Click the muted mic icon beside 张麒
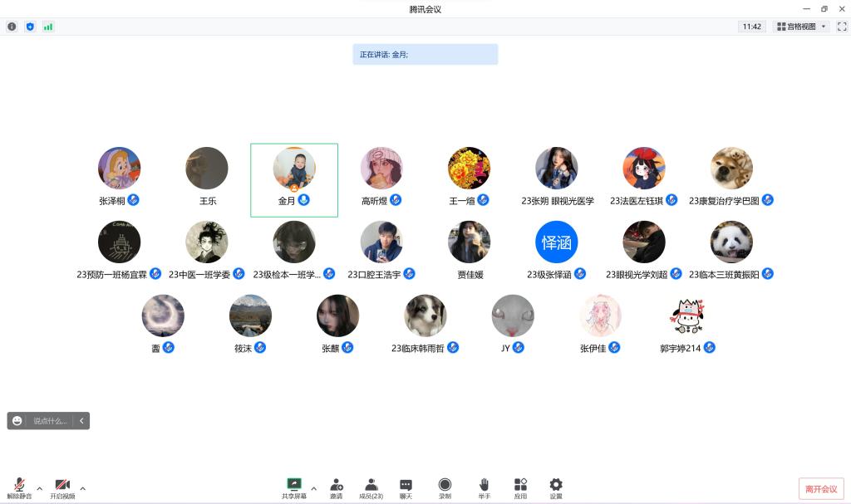 coord(347,348)
